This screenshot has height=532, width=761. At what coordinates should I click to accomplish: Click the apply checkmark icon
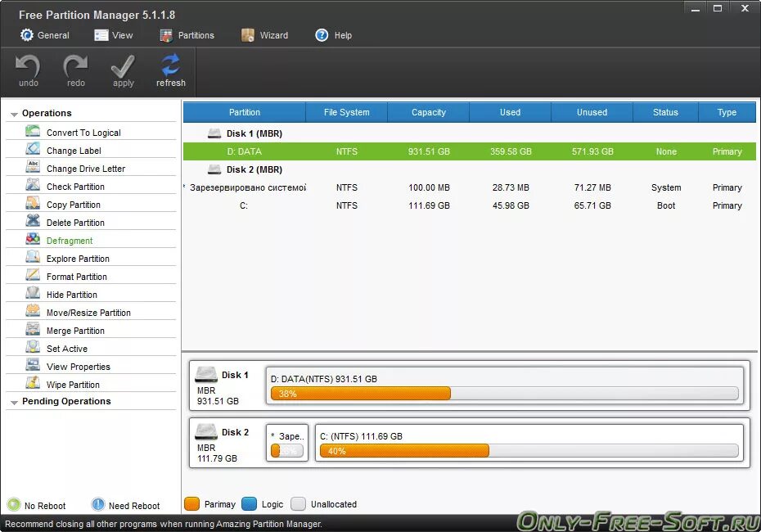123,66
